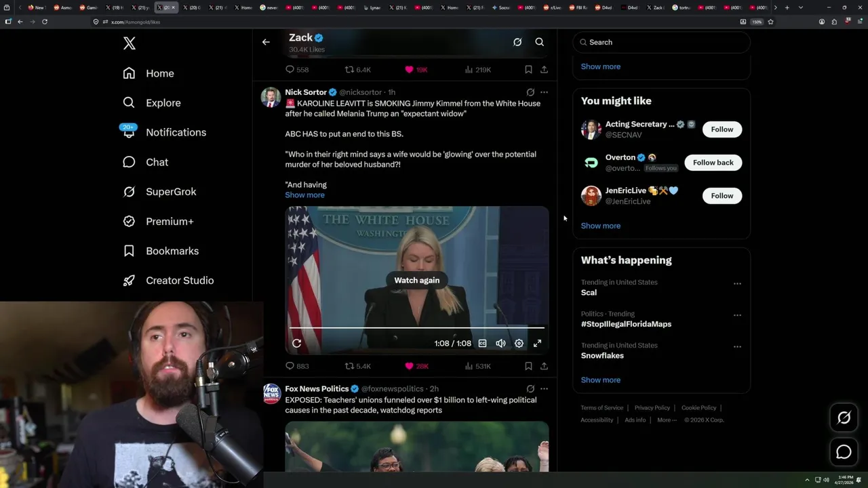Viewport: 868px width, 488px height.
Task: Show more under You might like
Action: pos(600,226)
